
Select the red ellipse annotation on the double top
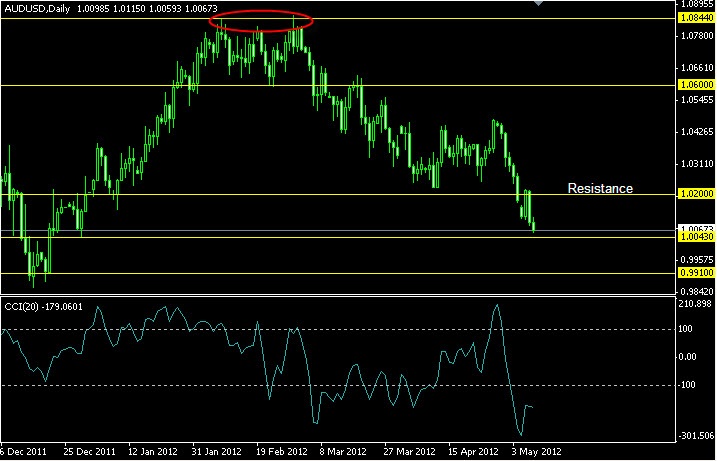[261, 21]
